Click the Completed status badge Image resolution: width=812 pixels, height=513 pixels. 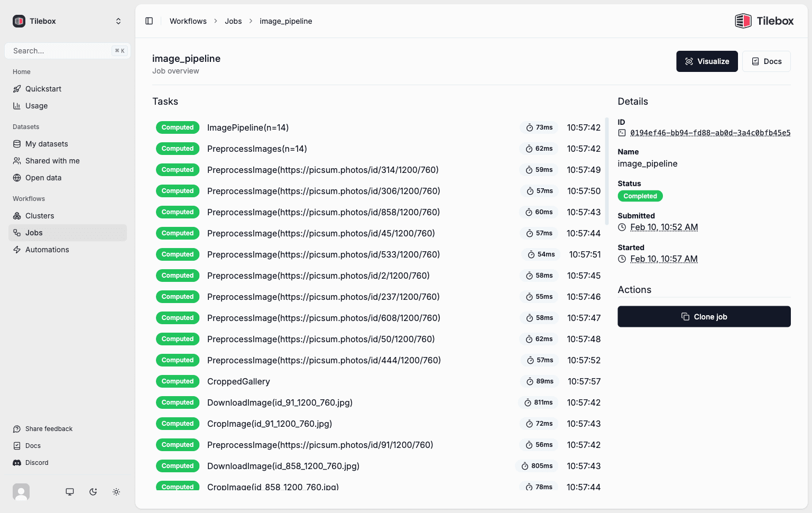click(640, 196)
